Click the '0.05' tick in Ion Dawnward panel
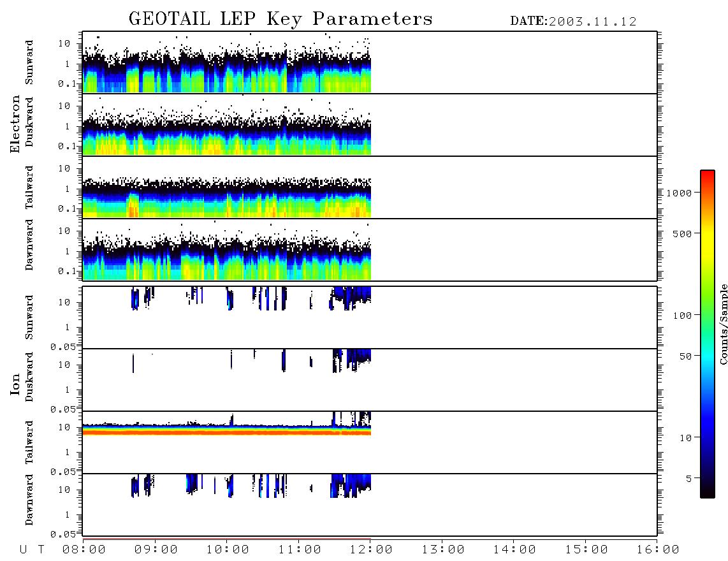This screenshot has height=561, width=728. tap(62, 534)
